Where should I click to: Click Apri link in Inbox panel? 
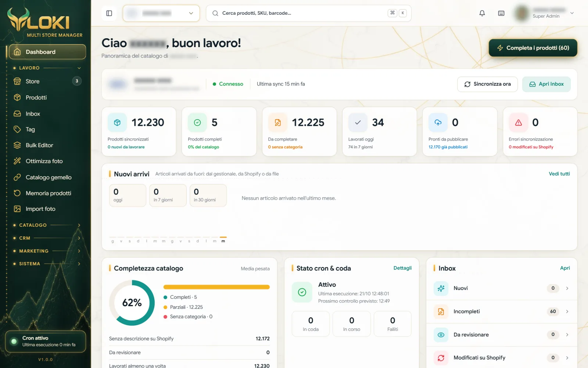[565, 268]
